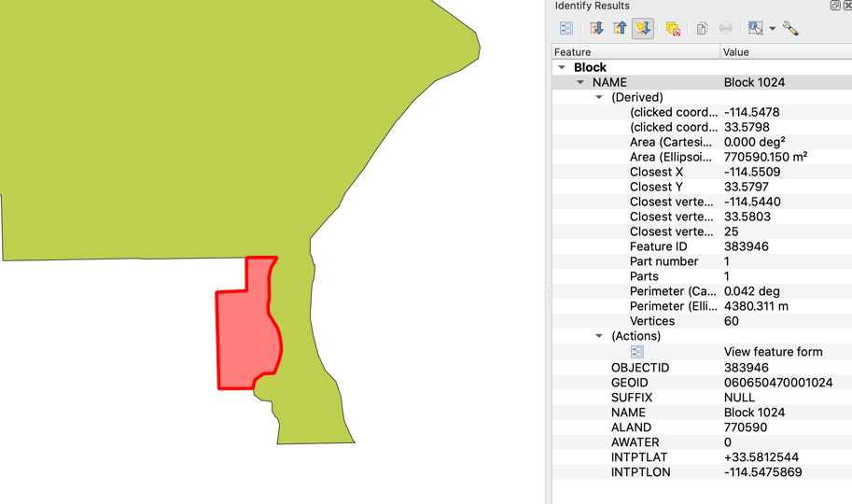Toggle Expand New Results by Default
This screenshot has height=504, width=852.
pos(643,28)
